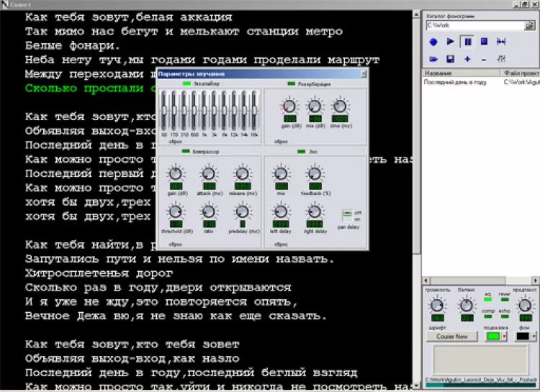Click the compressor release (ms) knob
Viewport: 540px width, 392px height.
[243, 174]
